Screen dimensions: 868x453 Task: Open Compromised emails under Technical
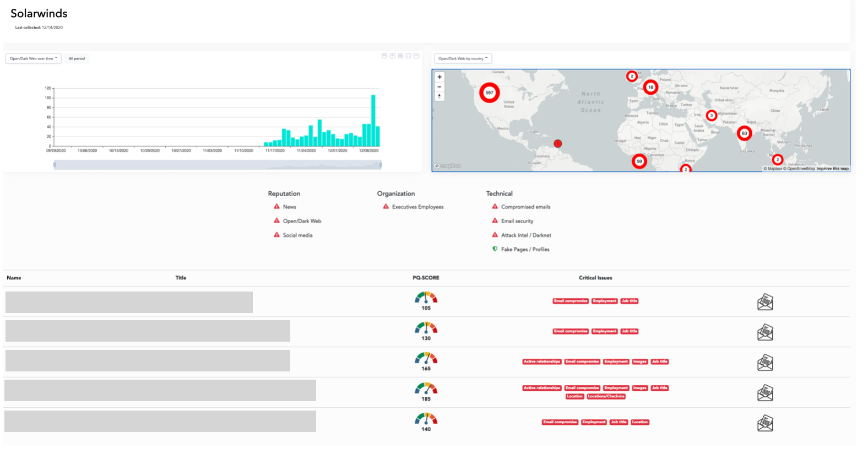525,207
